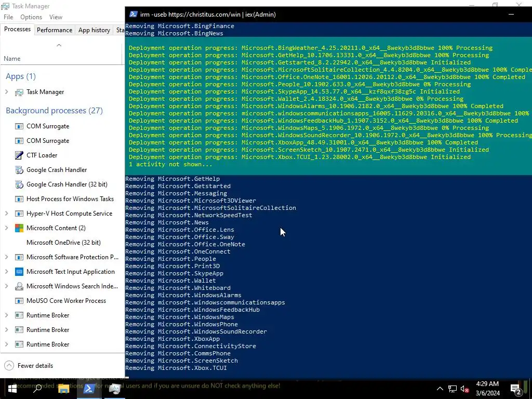Image resolution: width=532 pixels, height=399 pixels.
Task: Sort processes by the Name column header
Action: coord(12,58)
